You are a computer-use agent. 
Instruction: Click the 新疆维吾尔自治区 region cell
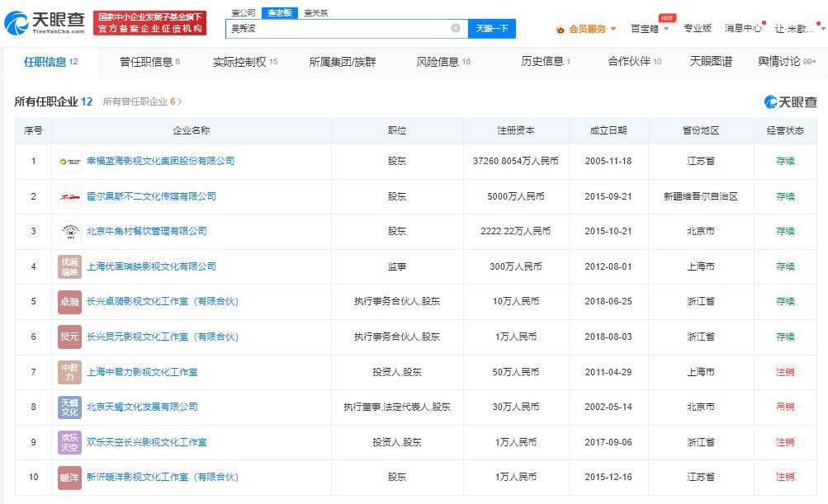[700, 196]
